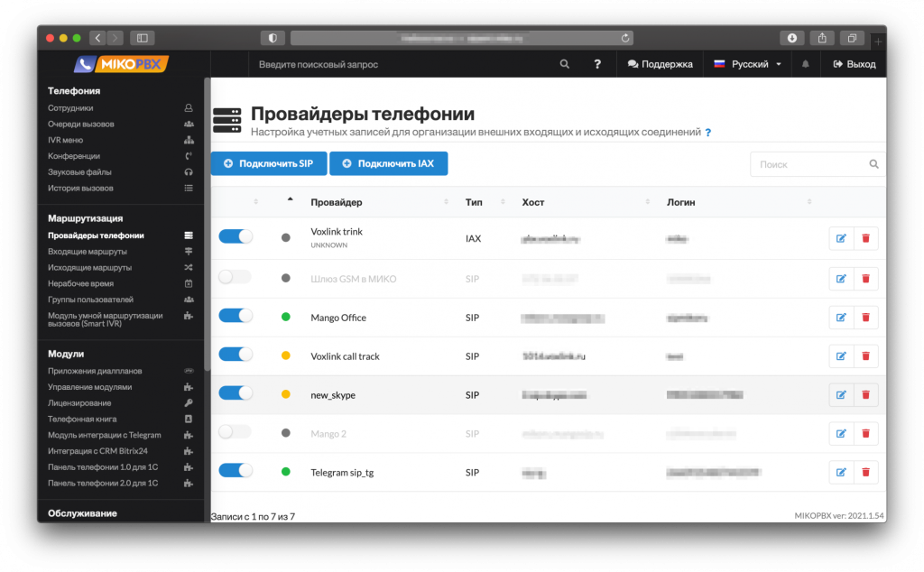
Task: Click the notification bell icon in header
Action: (805, 64)
